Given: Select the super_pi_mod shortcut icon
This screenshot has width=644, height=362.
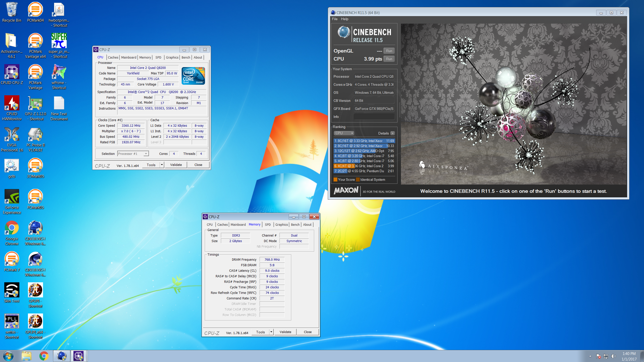Looking at the screenshot, I should click(59, 46).
